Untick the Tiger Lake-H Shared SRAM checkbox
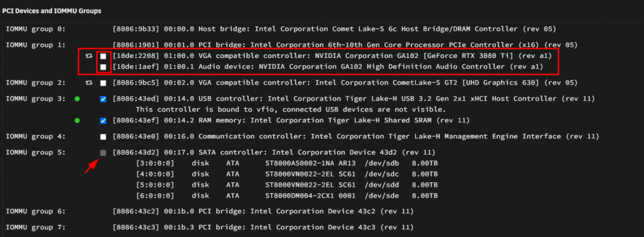The height and width of the screenshot is (237, 644). [x=103, y=121]
